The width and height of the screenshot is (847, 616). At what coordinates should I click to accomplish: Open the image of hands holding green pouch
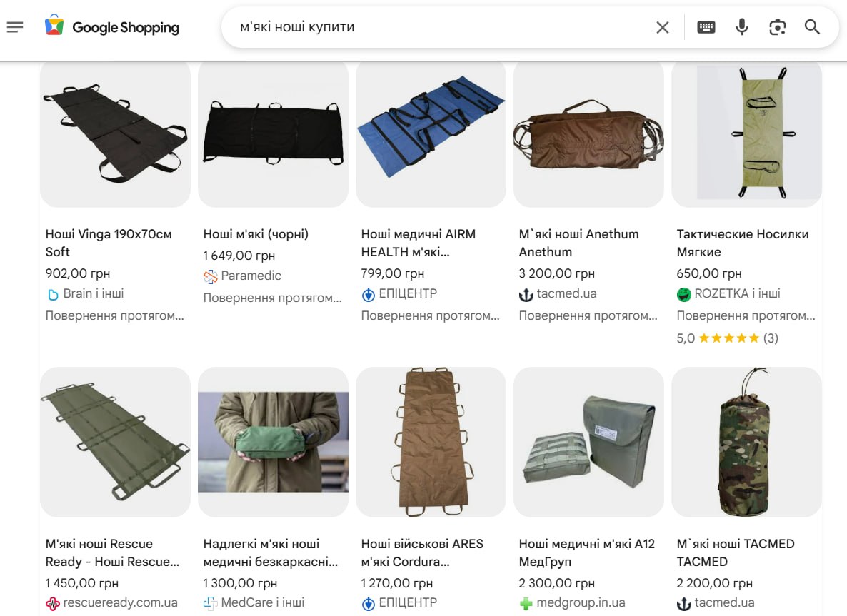[273, 442]
